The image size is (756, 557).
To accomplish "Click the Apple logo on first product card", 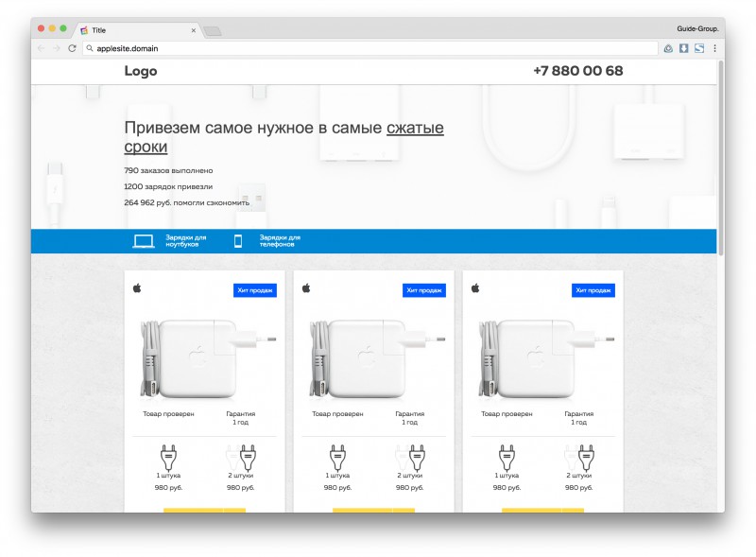I will click(137, 288).
